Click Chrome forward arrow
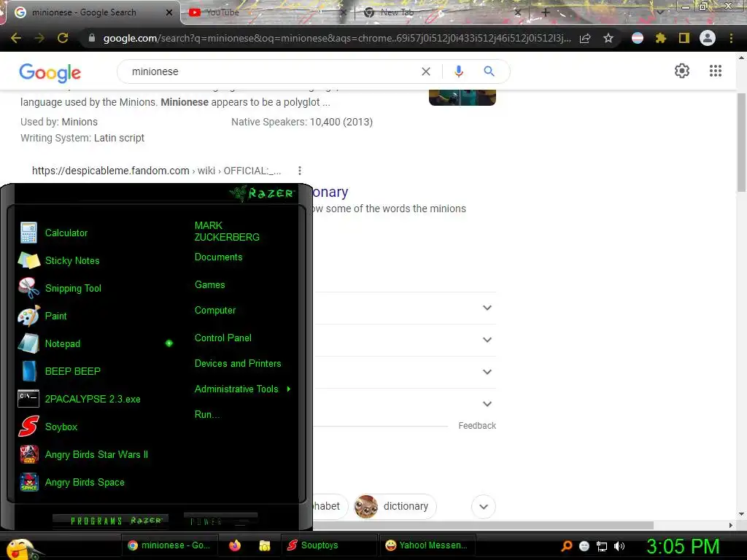747x560 pixels. tap(39, 38)
